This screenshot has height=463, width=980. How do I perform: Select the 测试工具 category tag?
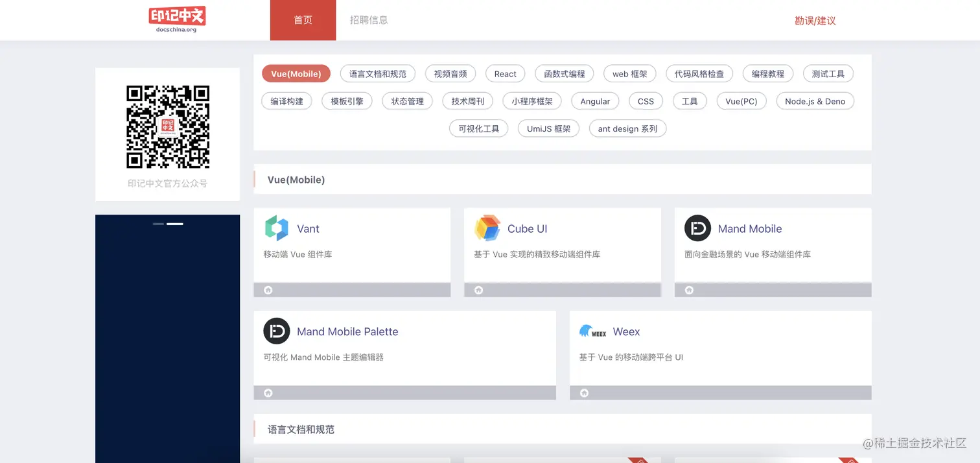coord(828,74)
